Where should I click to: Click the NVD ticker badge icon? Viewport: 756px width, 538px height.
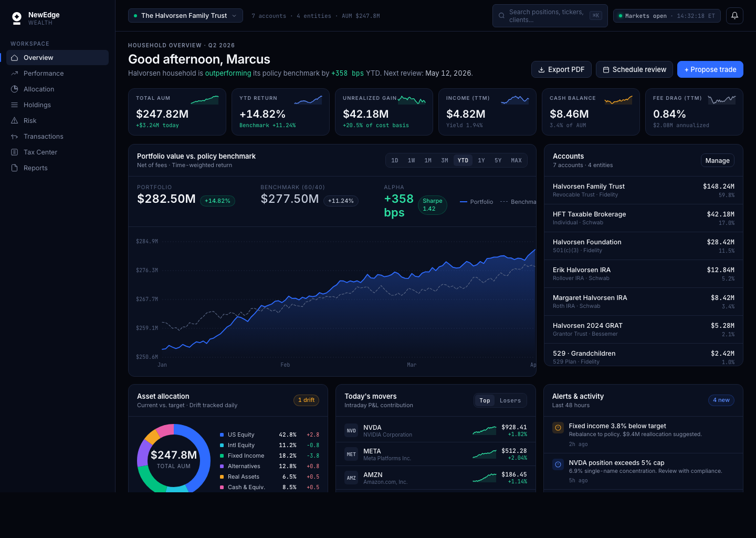[x=351, y=431]
